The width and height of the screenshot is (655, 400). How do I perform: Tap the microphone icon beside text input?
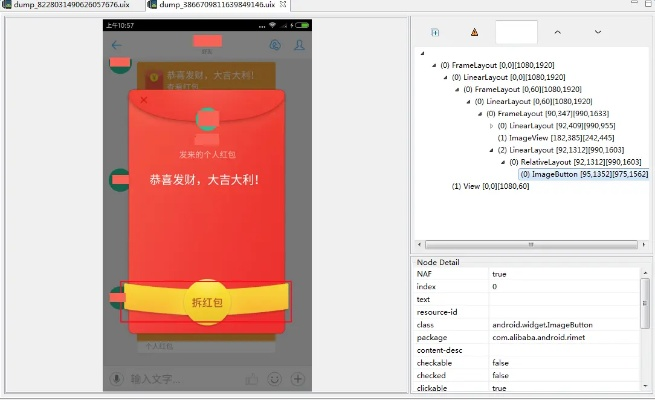[118, 379]
